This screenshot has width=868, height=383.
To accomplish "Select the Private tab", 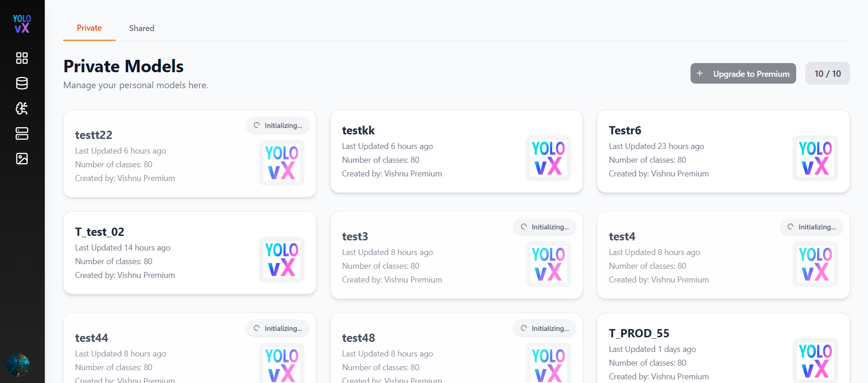I will pos(89,28).
